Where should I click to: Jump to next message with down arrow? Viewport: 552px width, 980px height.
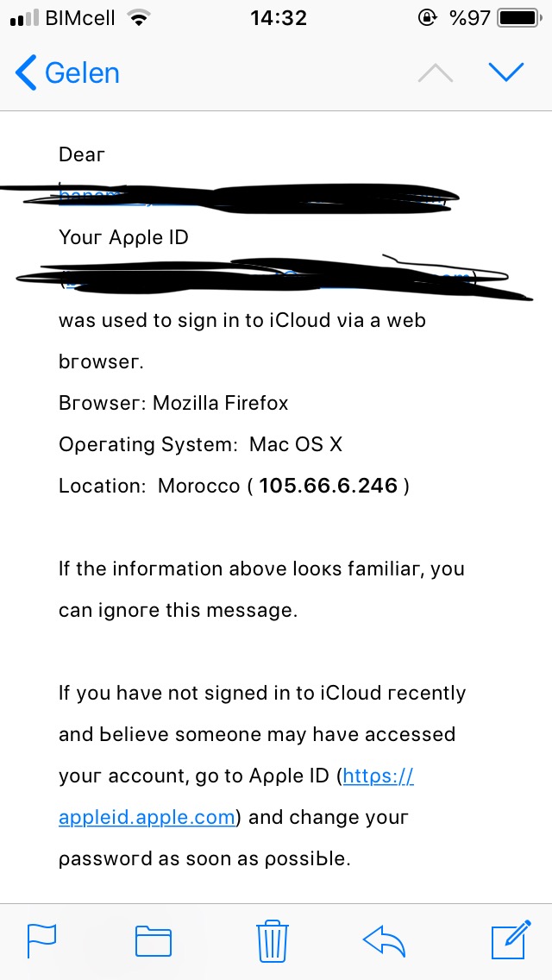(505, 72)
